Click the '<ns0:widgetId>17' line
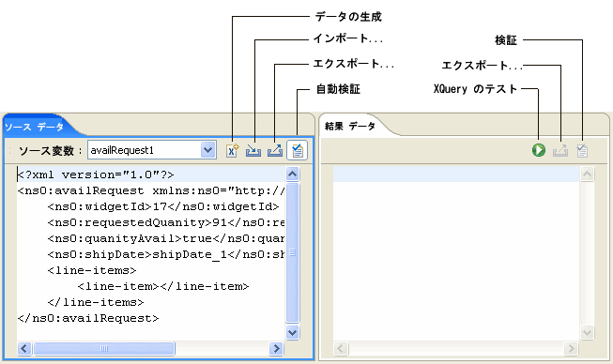Screen dimensions: 613x364 (163, 206)
